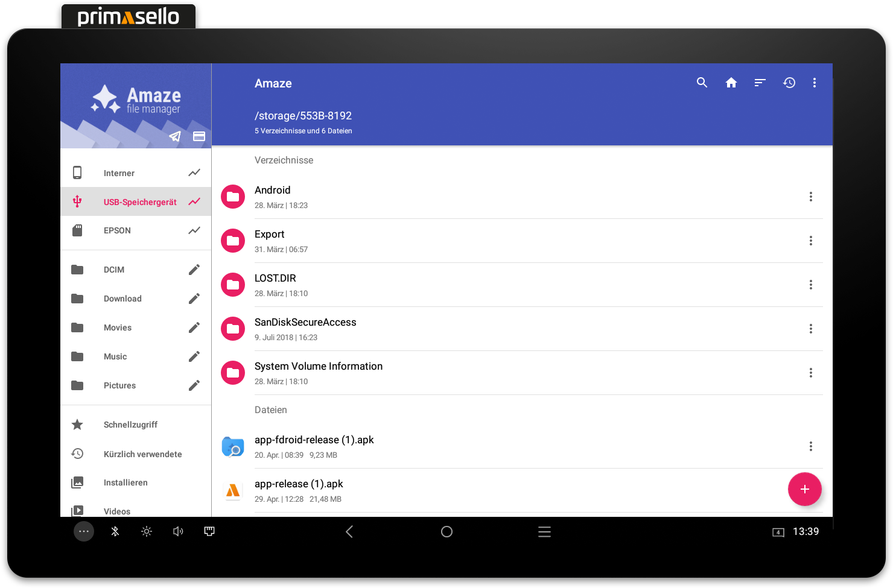The height and width of the screenshot is (588, 893).
Task: Open the overflow menu for LOST.DIR
Action: tap(811, 285)
